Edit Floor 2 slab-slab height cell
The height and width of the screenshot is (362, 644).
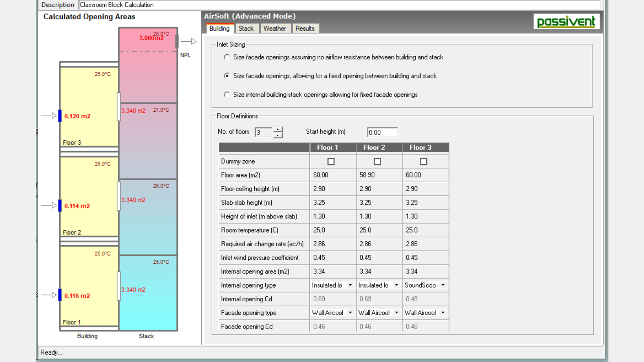coord(379,202)
